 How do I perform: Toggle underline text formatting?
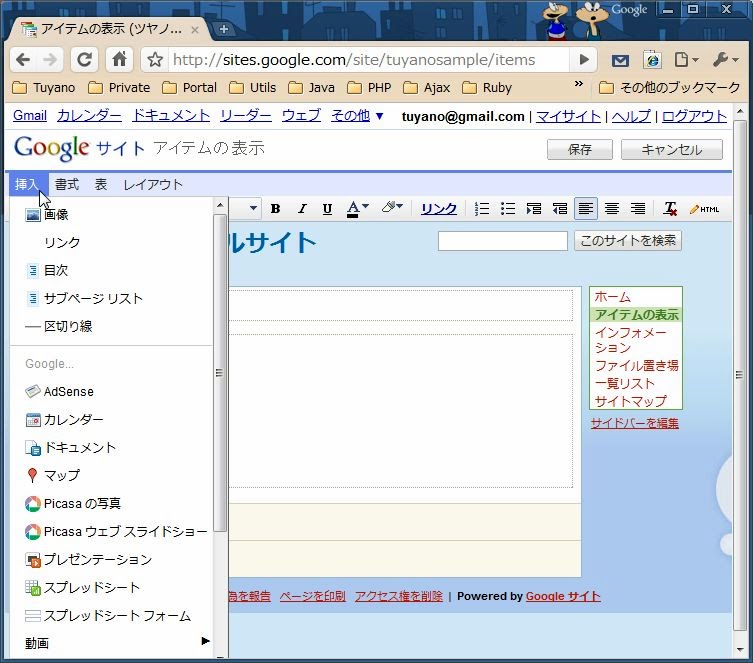[327, 209]
